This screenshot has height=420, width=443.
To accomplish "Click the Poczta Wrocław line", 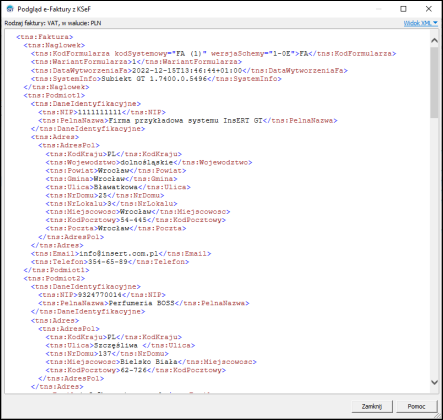I will (x=116, y=228).
